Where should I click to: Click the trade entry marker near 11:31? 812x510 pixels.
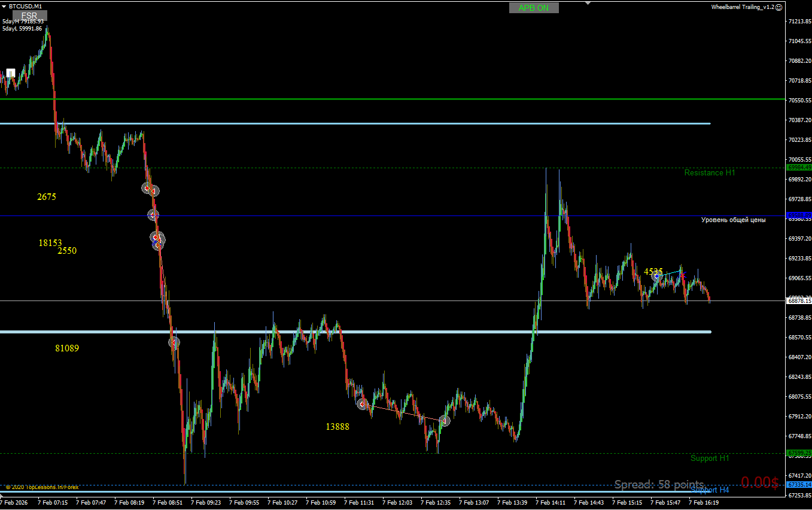click(x=362, y=404)
